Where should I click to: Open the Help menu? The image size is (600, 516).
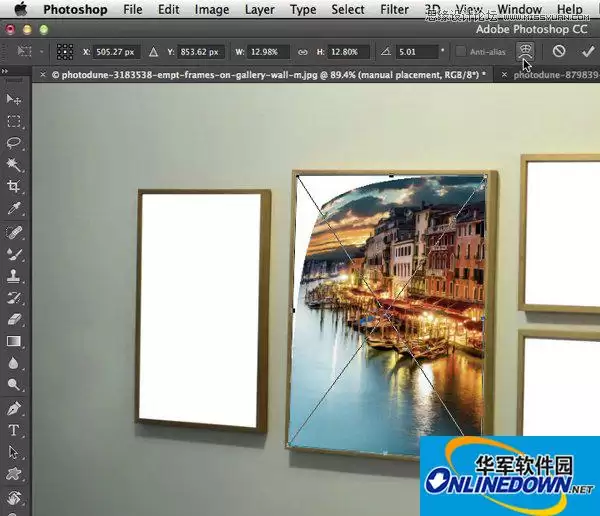(x=569, y=9)
